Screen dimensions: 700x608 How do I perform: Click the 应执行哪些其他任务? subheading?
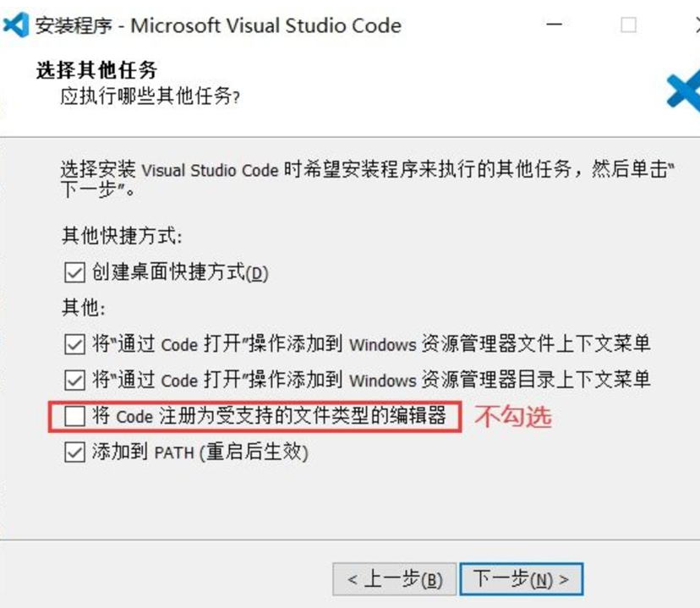150,96
